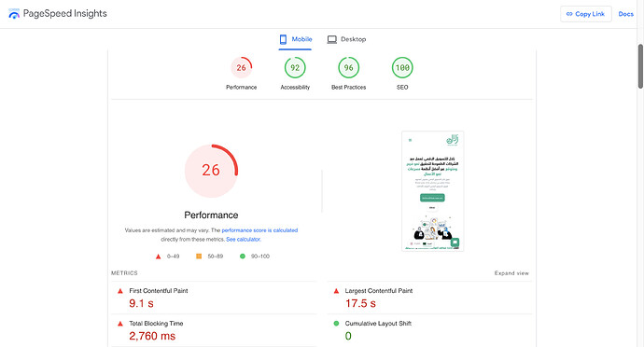Click the desktop monitor icon in tab

point(332,39)
